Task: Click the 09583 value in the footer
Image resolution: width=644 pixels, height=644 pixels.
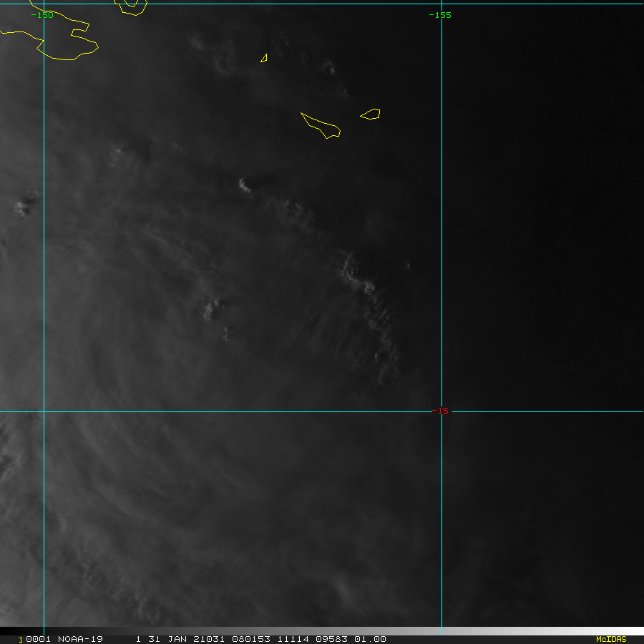Action: coord(330,639)
